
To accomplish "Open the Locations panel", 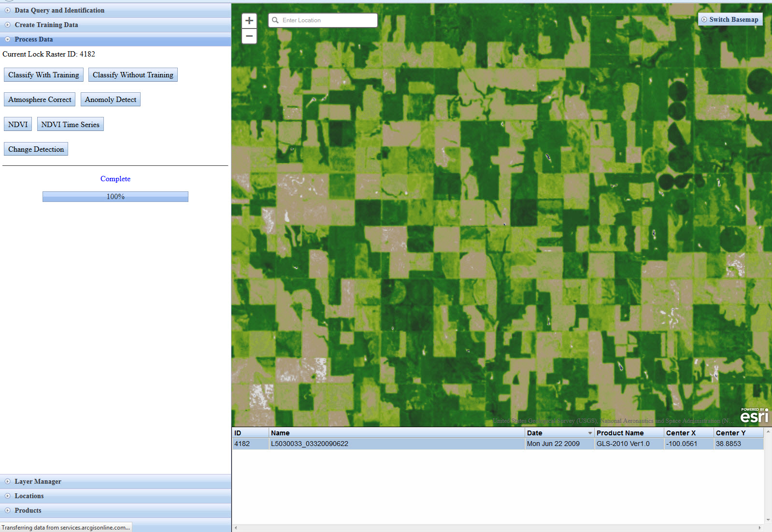I will click(29, 496).
